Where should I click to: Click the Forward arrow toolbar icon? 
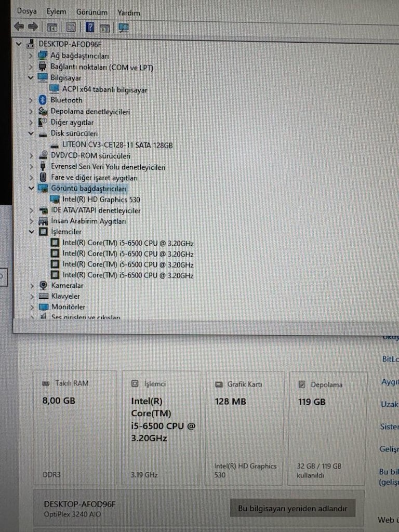(33, 26)
